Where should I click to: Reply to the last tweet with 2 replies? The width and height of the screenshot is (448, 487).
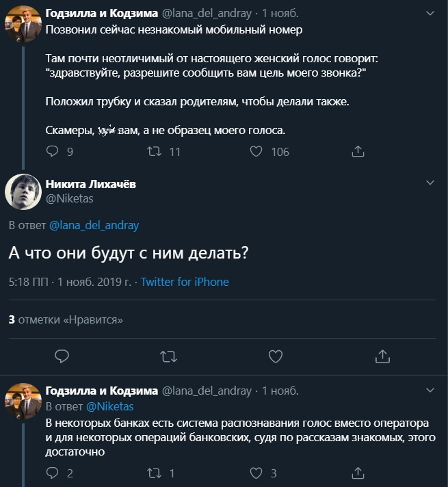point(53,473)
